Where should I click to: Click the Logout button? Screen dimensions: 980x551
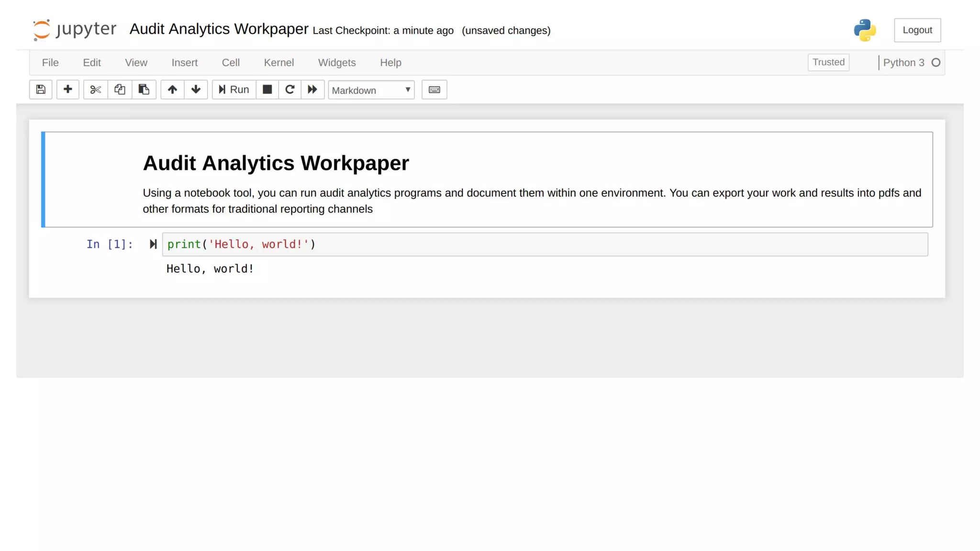point(917,30)
